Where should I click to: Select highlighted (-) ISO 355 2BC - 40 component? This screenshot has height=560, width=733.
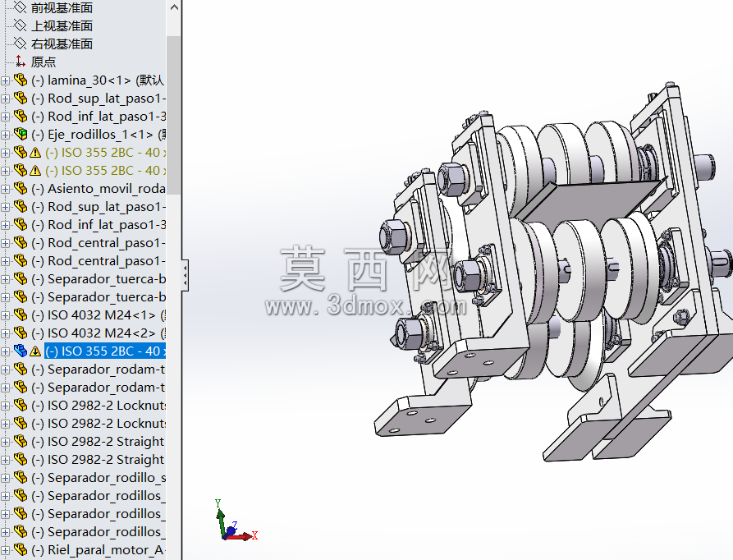pos(105,351)
